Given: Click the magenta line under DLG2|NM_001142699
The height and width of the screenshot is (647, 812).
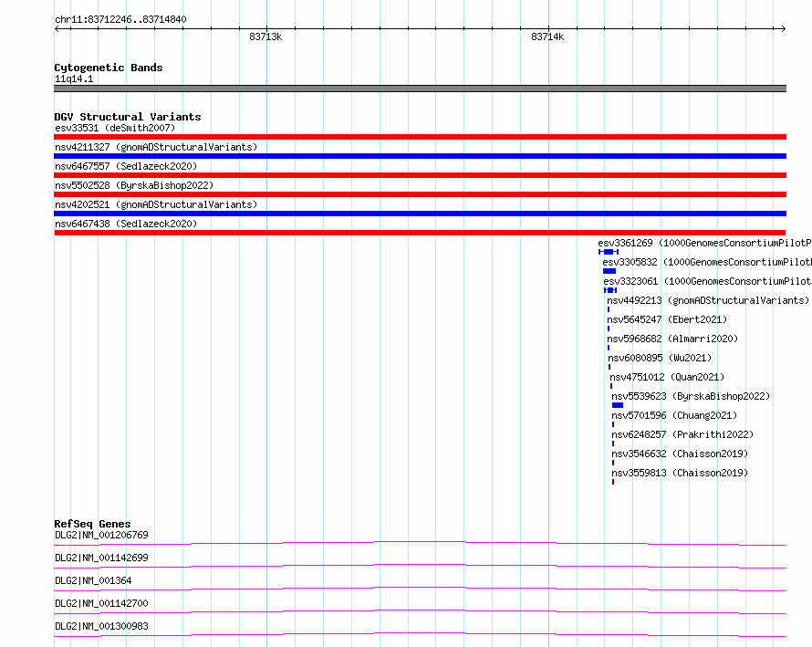Looking at the screenshot, I should click(x=420, y=566).
